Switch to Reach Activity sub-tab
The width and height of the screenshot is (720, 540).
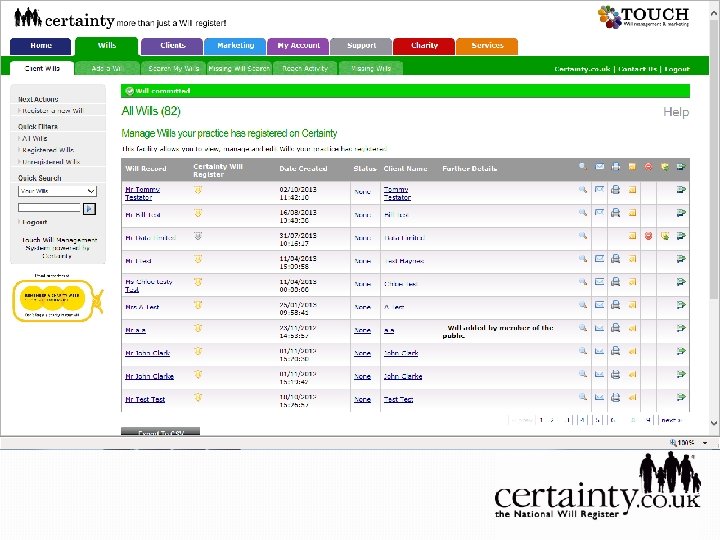point(305,68)
